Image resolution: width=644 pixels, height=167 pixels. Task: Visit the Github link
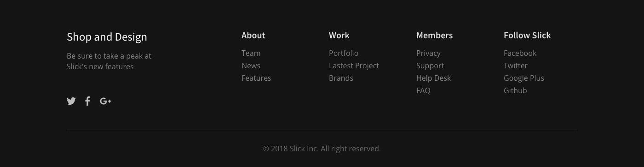(515, 90)
